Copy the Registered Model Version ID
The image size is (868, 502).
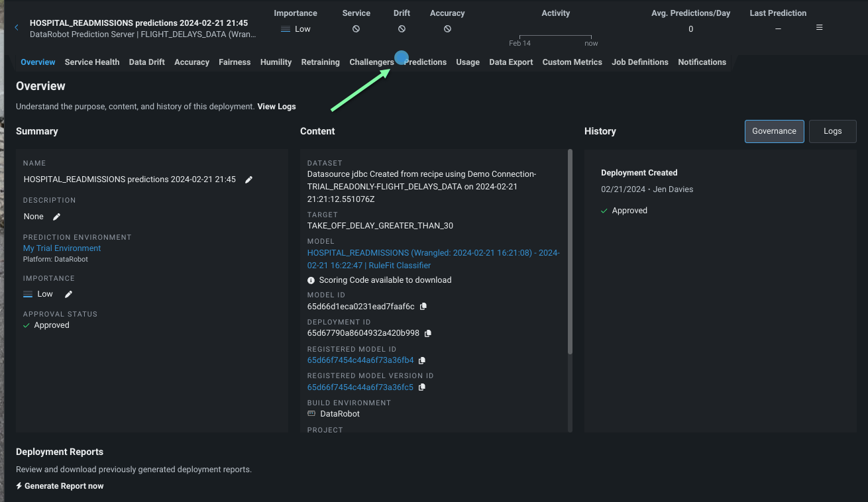click(422, 387)
